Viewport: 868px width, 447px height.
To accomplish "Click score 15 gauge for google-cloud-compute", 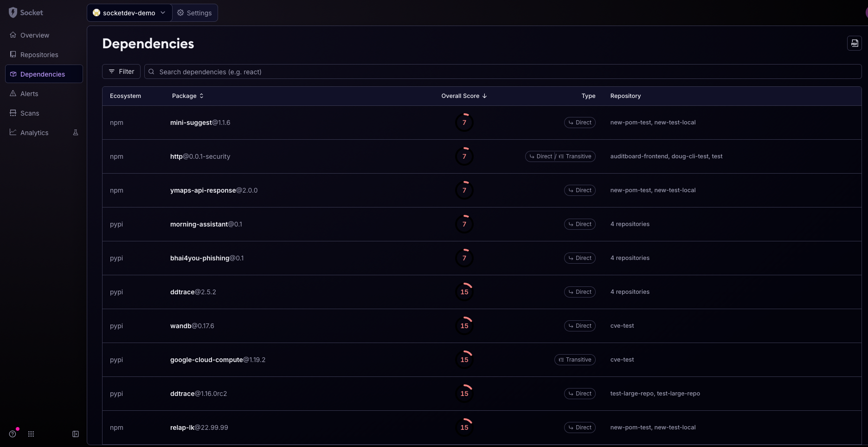I will (464, 360).
